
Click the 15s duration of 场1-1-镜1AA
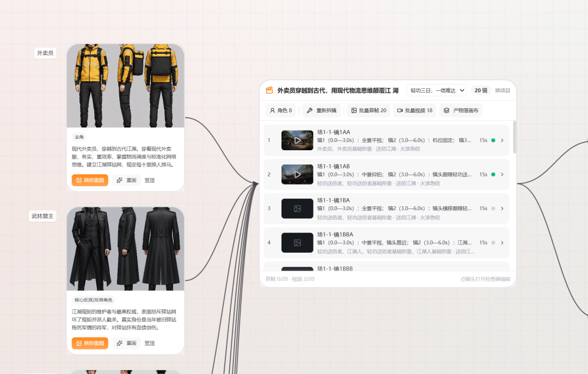coord(483,140)
